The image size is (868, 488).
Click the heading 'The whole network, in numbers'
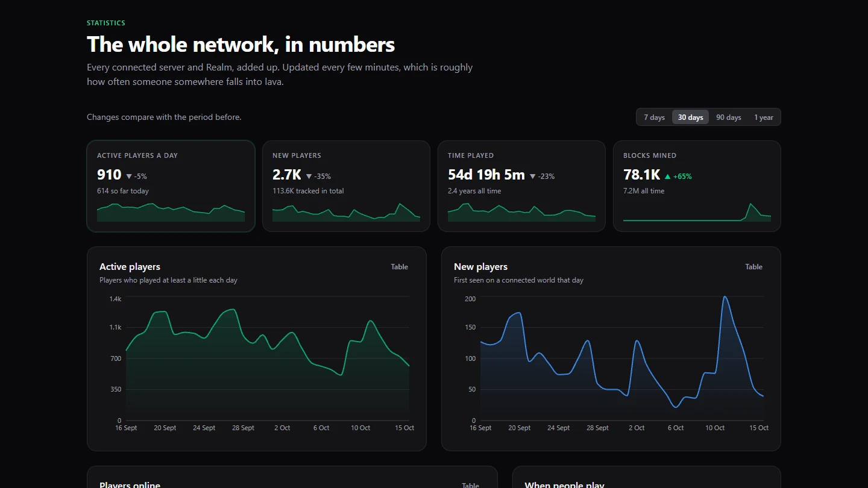click(x=241, y=45)
